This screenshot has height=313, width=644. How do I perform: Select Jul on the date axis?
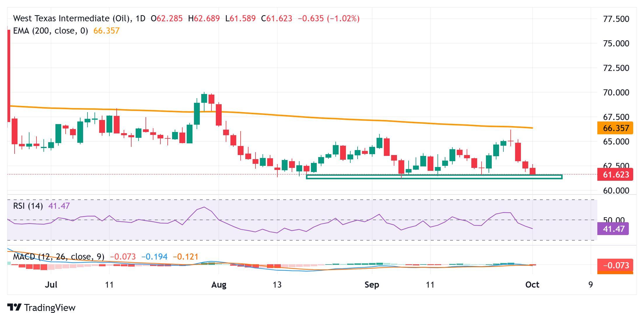tap(51, 285)
